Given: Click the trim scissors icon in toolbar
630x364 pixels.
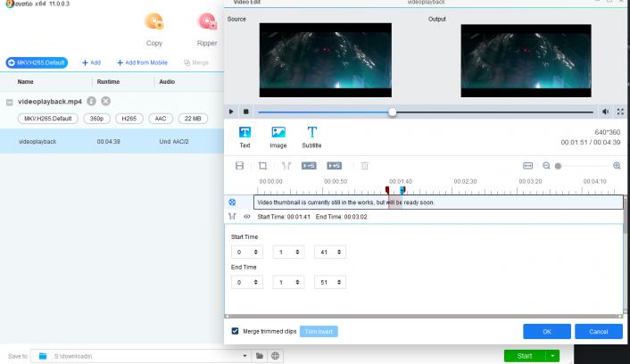Looking at the screenshot, I should point(286,166).
